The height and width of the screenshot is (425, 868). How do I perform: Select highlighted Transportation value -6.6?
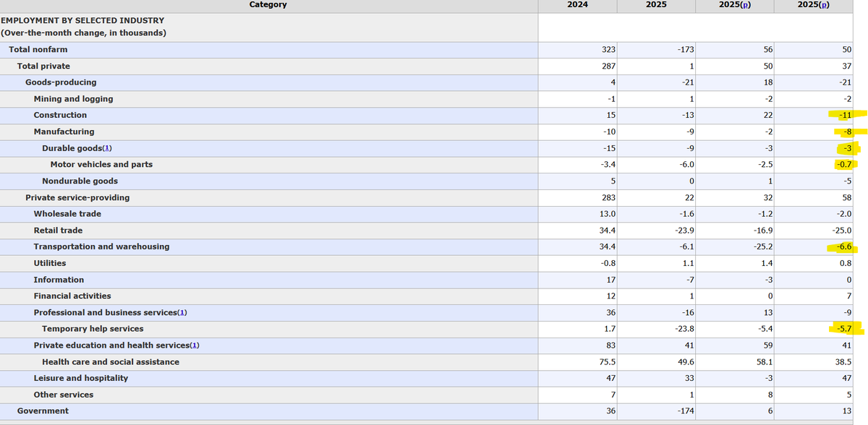point(843,246)
